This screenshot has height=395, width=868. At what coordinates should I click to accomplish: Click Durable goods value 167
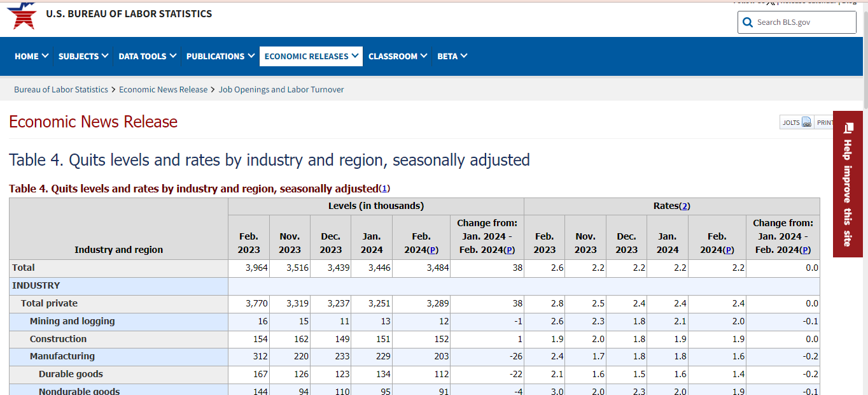(249, 375)
